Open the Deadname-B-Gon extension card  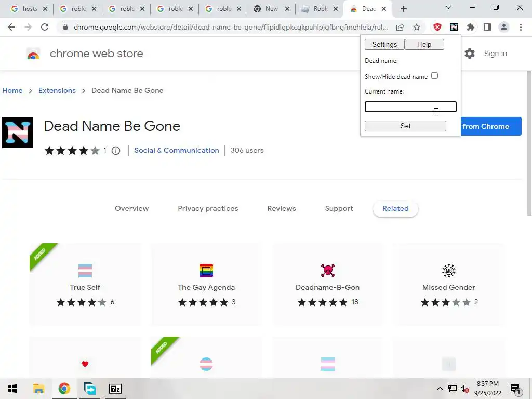(x=328, y=284)
